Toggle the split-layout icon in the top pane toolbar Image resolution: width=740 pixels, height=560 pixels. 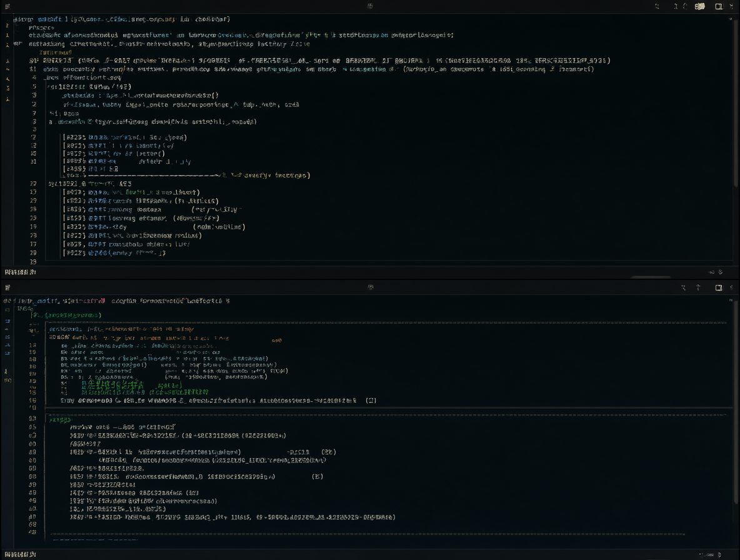click(719, 6)
